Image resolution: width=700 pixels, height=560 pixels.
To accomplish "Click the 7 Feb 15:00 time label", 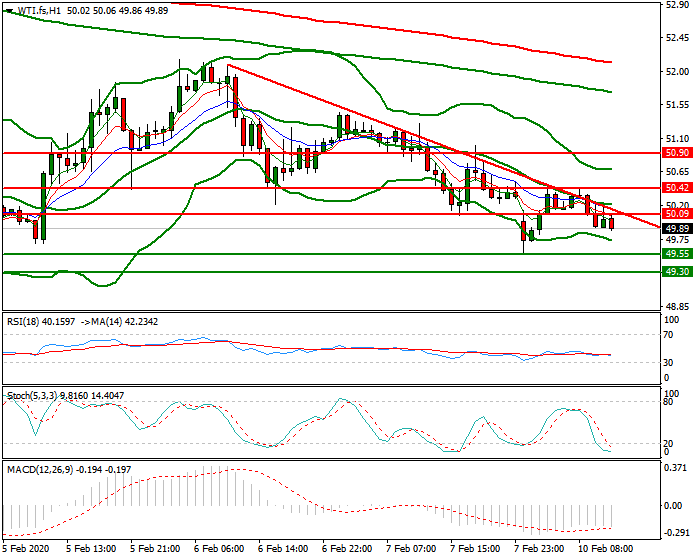I will [x=475, y=548].
